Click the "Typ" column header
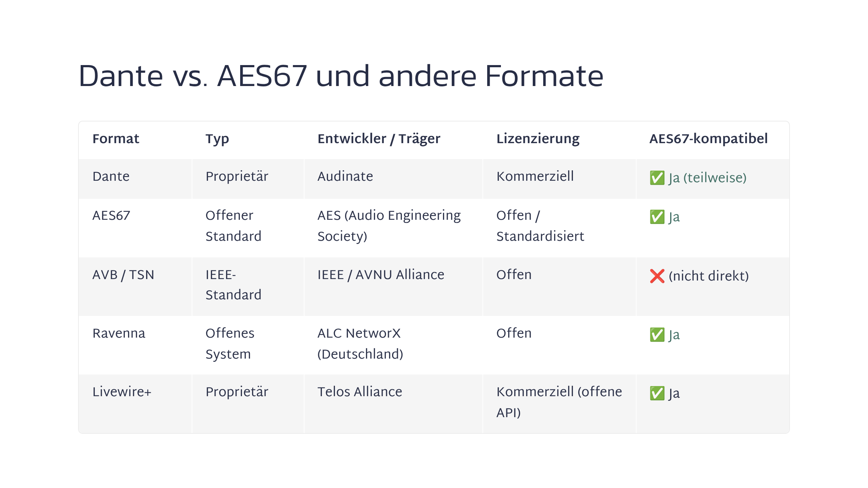 (217, 139)
